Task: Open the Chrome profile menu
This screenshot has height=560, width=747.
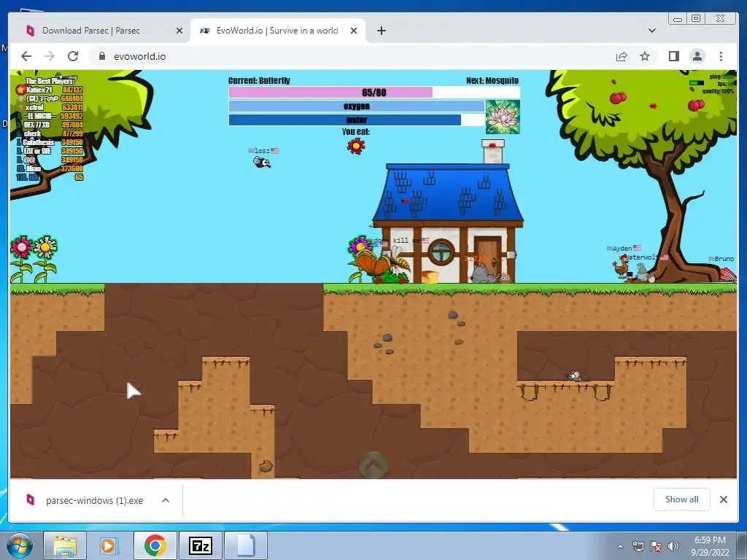Action: (697, 57)
